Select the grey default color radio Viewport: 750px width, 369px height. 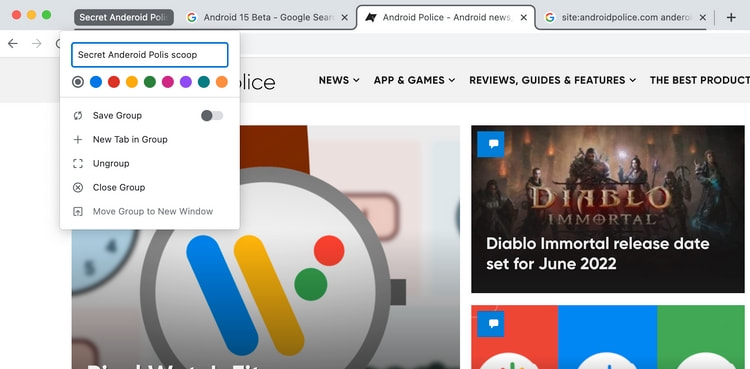coord(78,82)
